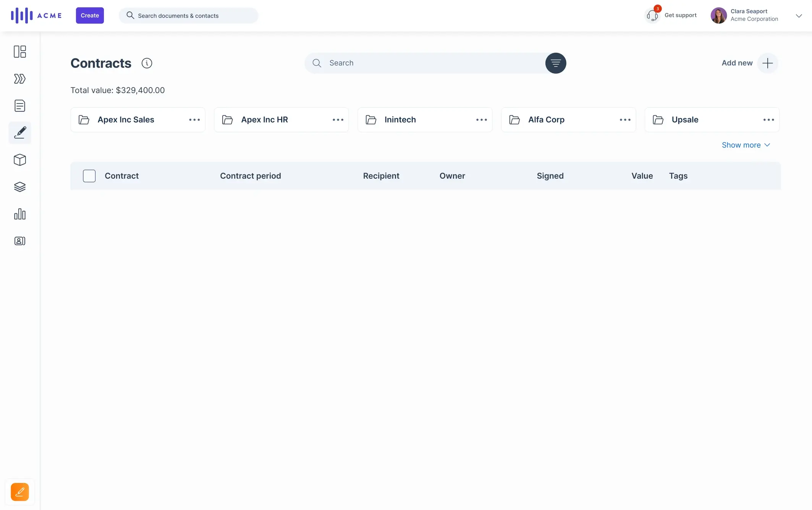Select the Templates layers icon in sidebar
The width and height of the screenshot is (812, 510).
20,187
